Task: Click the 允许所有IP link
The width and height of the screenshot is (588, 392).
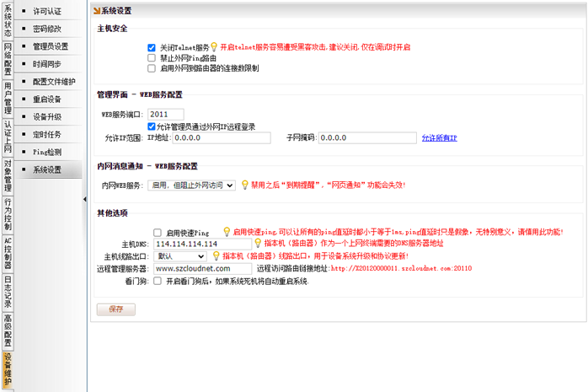Action: click(x=439, y=137)
